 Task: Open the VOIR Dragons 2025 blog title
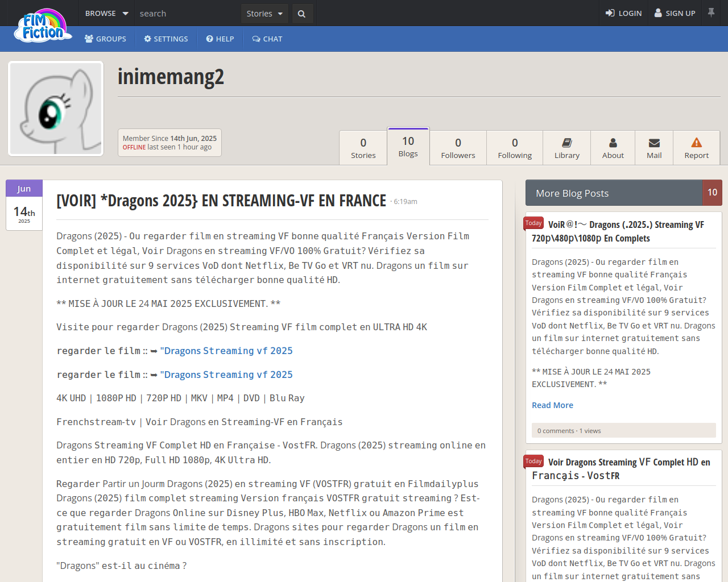221,201
